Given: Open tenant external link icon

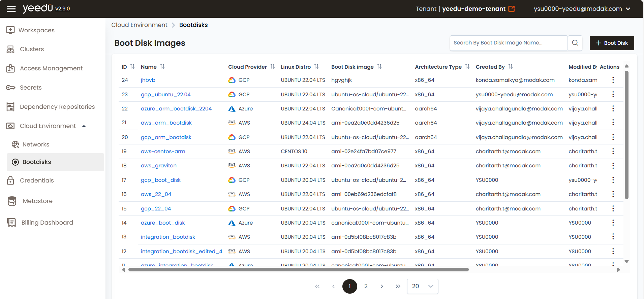Looking at the screenshot, I should tap(512, 9).
